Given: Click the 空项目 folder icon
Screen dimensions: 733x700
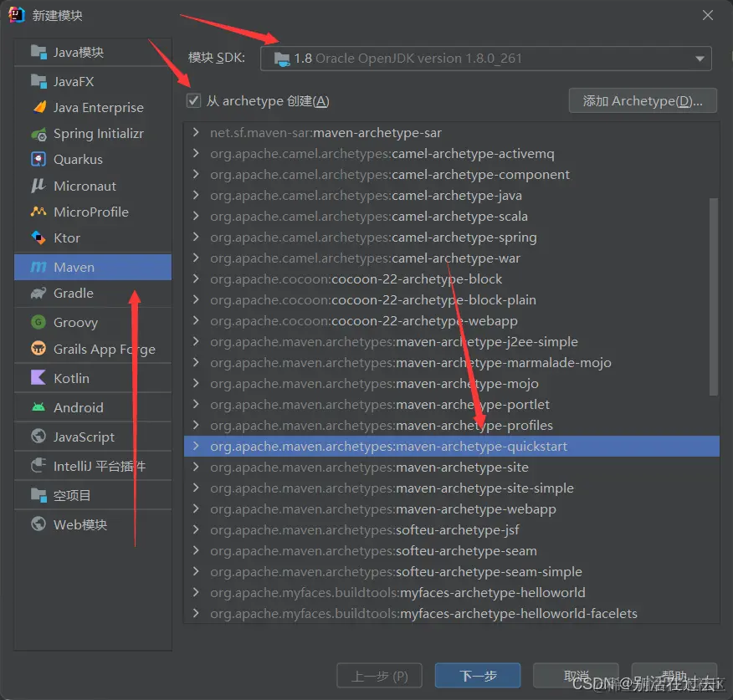Looking at the screenshot, I should (38, 495).
